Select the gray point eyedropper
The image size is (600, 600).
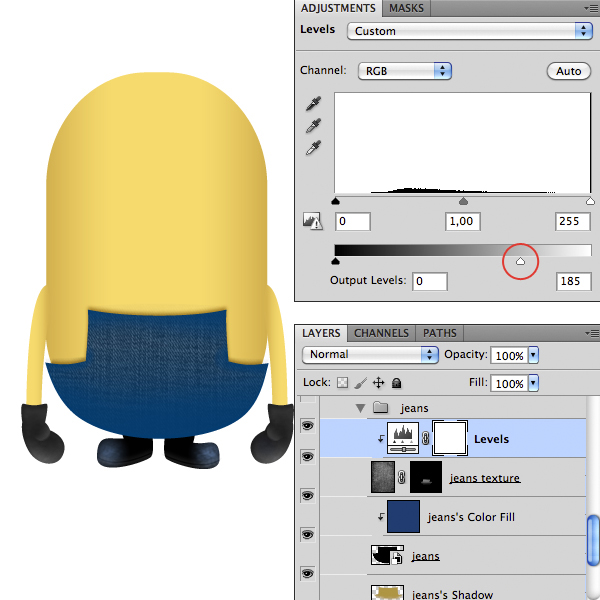pos(313,126)
